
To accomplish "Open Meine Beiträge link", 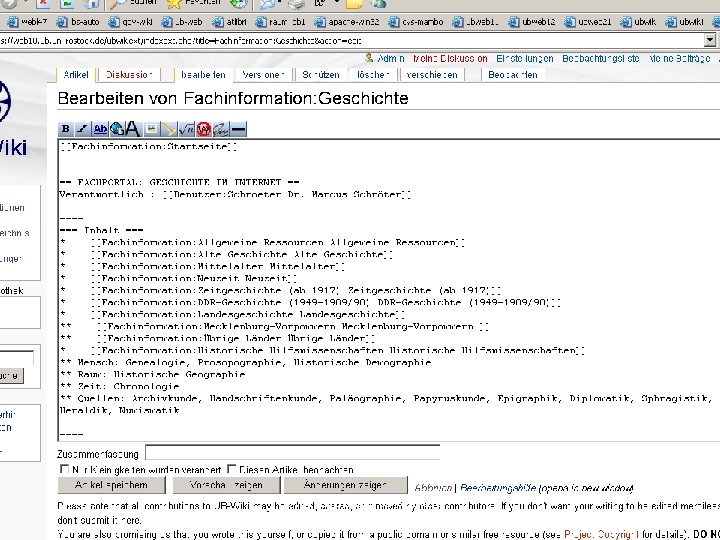I will tap(680, 59).
